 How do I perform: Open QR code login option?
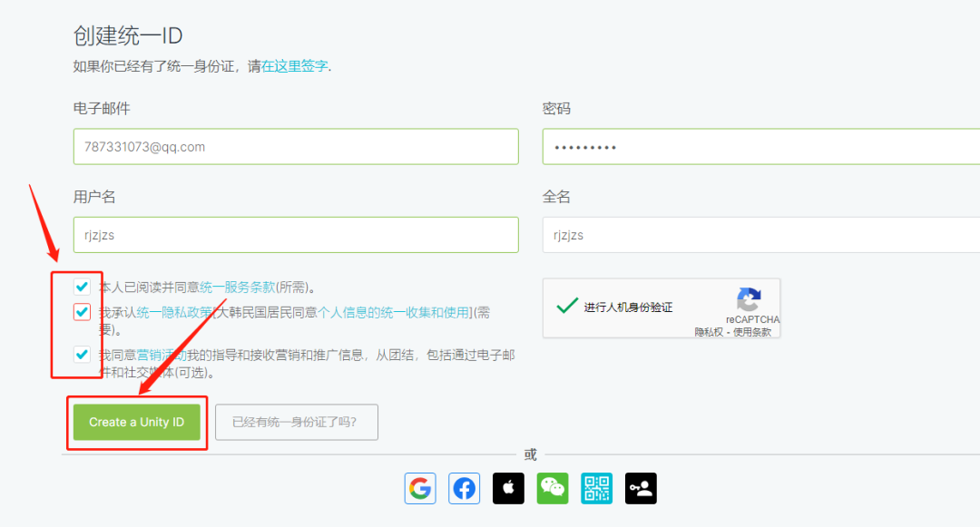click(597, 488)
